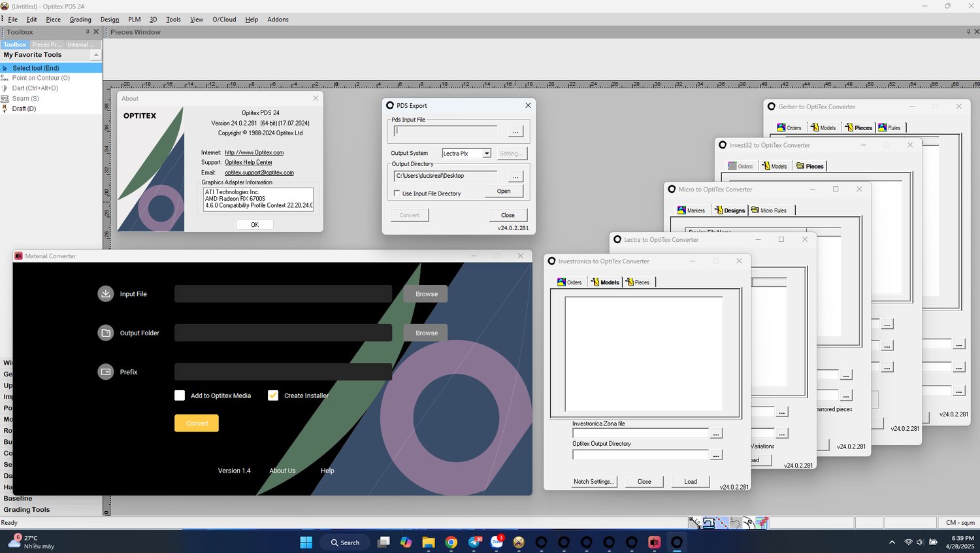Click the Input File download icon in Material Converter
The image size is (980, 553).
[x=106, y=293]
